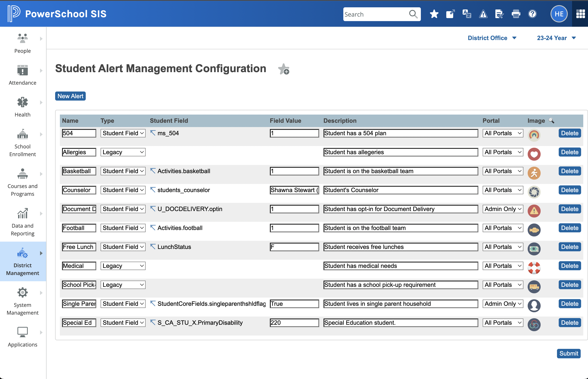
Task: Open Courses and Programs navigation menu
Action: [x=23, y=182]
